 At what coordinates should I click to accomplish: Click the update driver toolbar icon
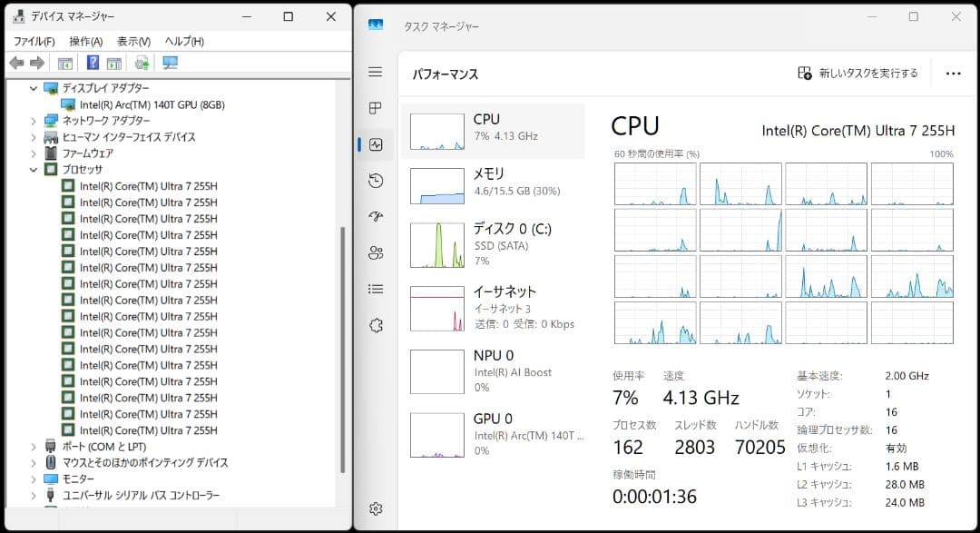(x=142, y=63)
